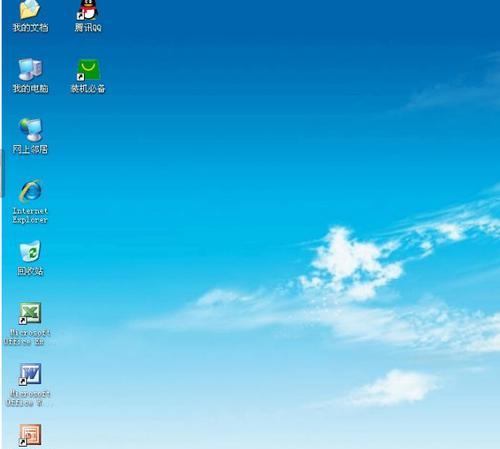Click the 腾讯QQ text label
Image resolution: width=500 pixels, height=449 pixels.
tap(88, 27)
